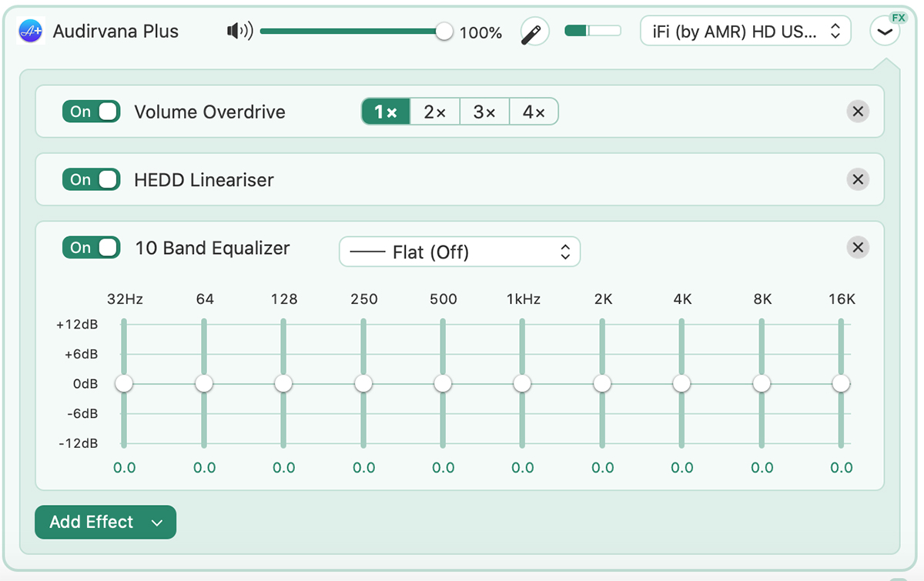Viewport: 924px width, 581px height.
Task: Click the 2K band gain value 0.0
Action: click(x=603, y=467)
